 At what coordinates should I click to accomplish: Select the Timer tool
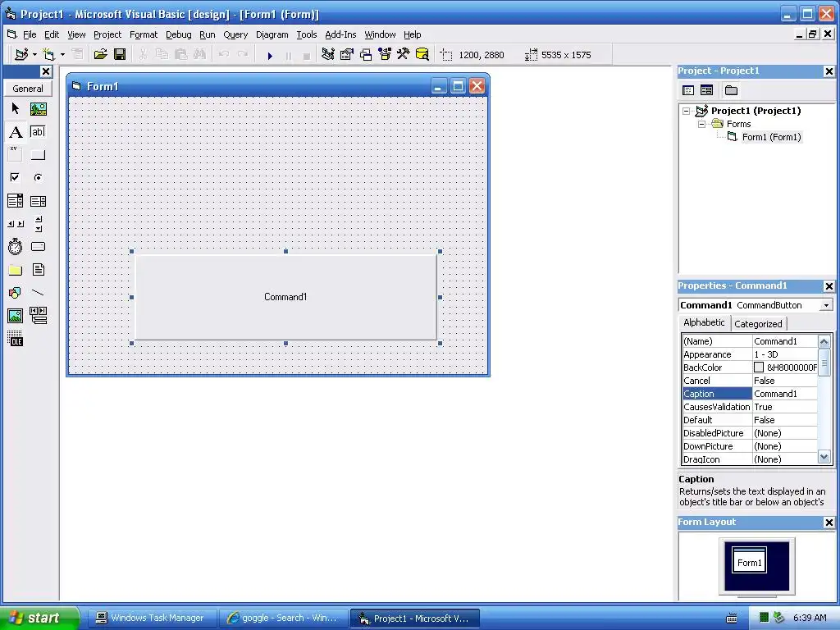pyautogui.click(x=16, y=246)
